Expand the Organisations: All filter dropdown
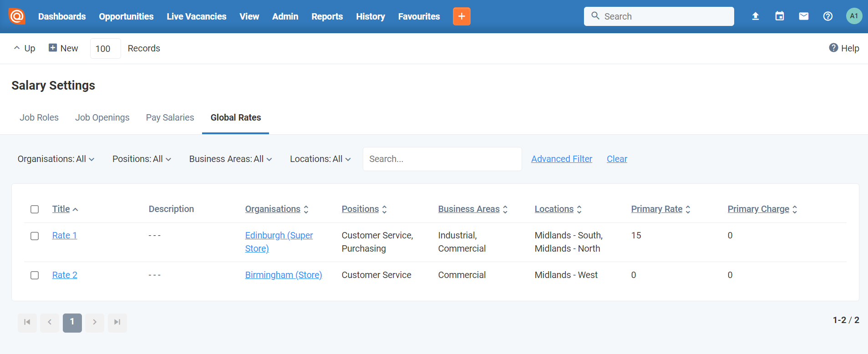Image resolution: width=868 pixels, height=354 pixels. (56, 159)
